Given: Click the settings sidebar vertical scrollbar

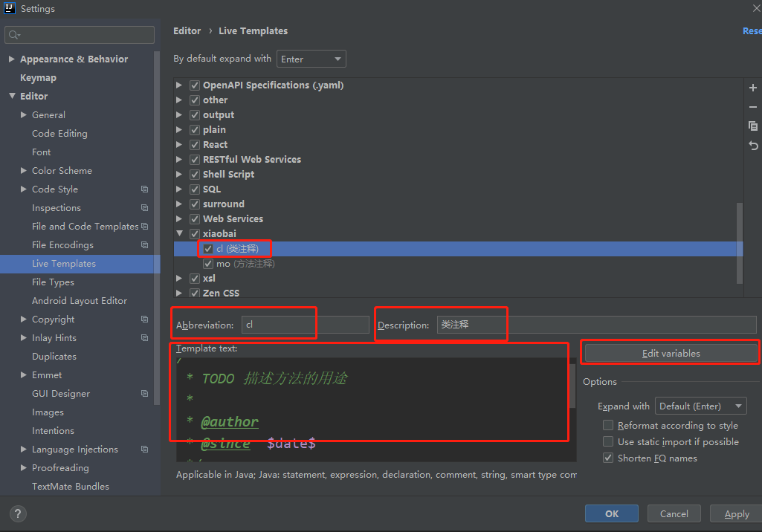Looking at the screenshot, I should 156,228.
